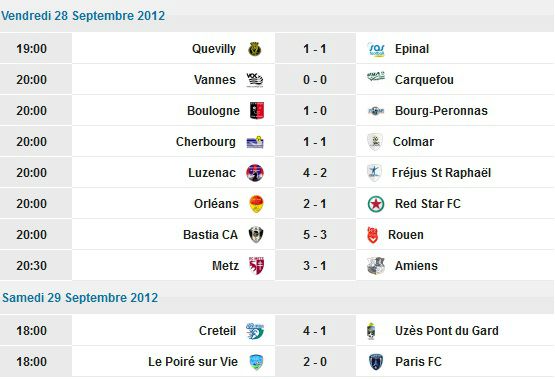
Task: Select the Rouen red devil crest
Action: tap(372, 235)
